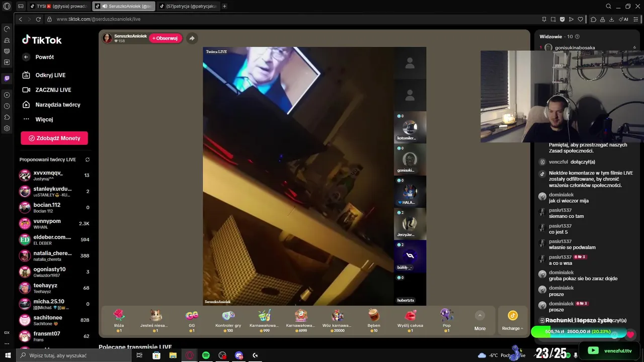Viewport: 644px width, 362px height.
Task: Send the Kontroler gry gift
Action: point(228,320)
